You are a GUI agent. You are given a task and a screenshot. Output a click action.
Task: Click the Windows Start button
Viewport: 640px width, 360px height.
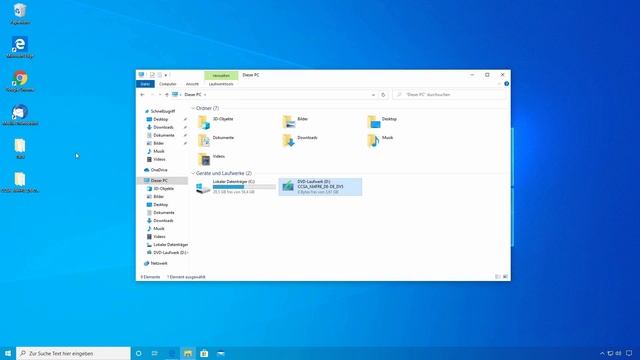pyautogui.click(x=8, y=353)
